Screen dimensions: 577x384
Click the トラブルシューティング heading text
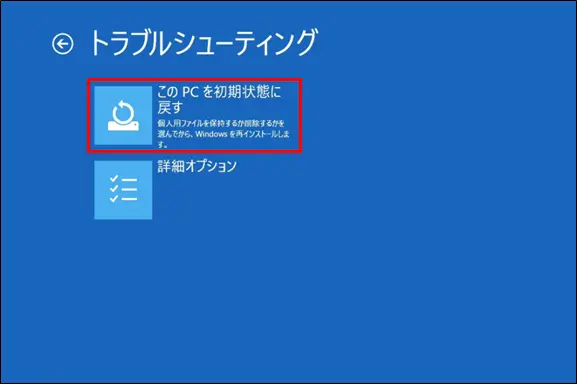[203, 43]
